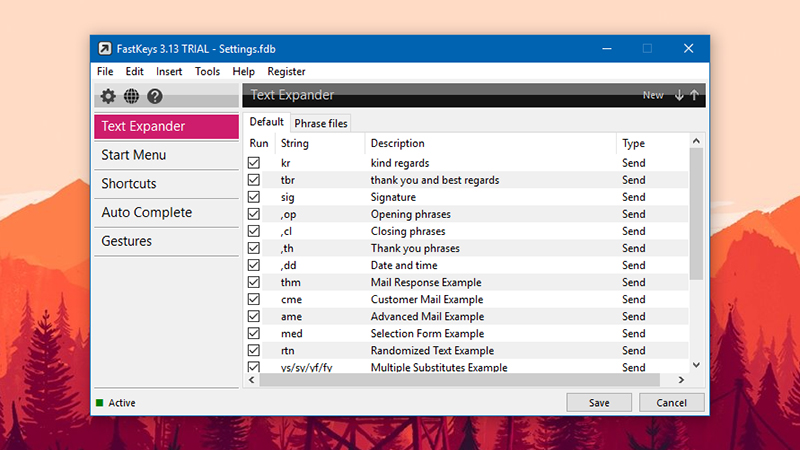Select the 'kind regards' description

coord(400,163)
